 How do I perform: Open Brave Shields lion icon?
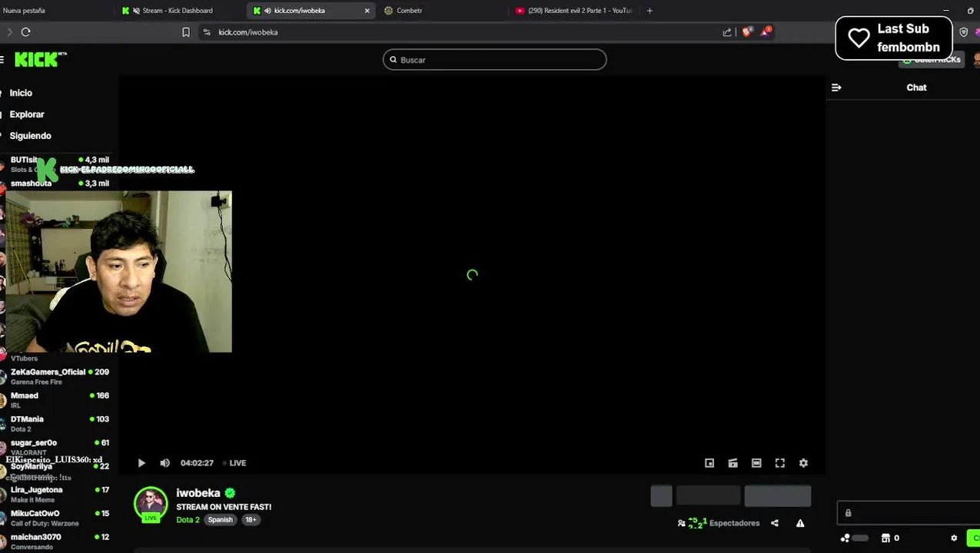pos(746,32)
